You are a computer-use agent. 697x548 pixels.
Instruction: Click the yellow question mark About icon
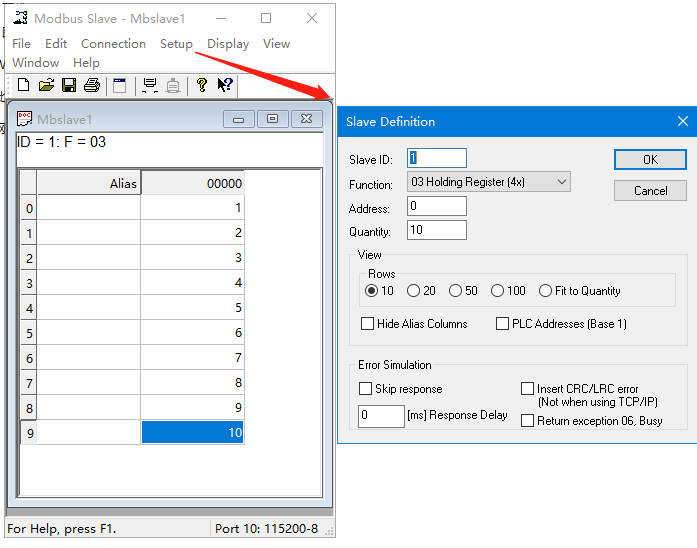202,86
